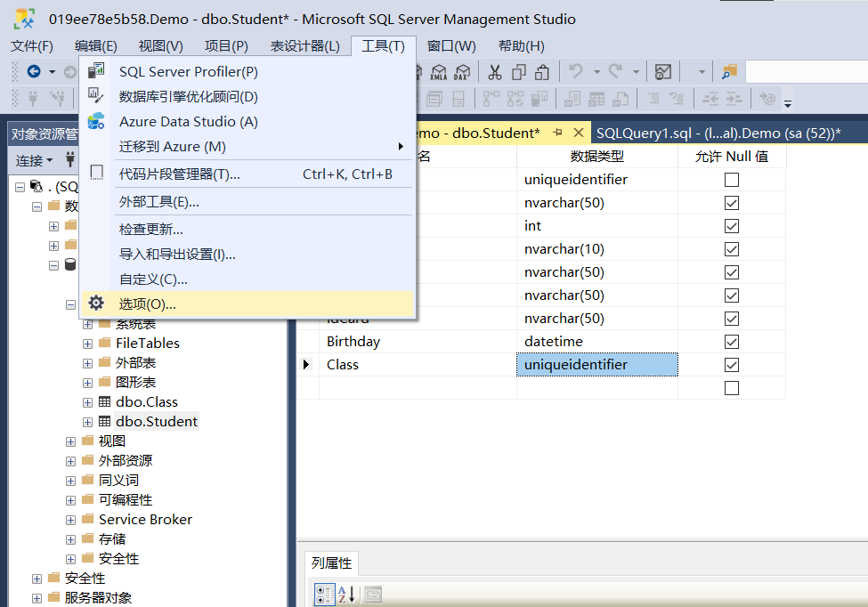Uncheck Allow Null for the nvarchar(10) row

(731, 249)
